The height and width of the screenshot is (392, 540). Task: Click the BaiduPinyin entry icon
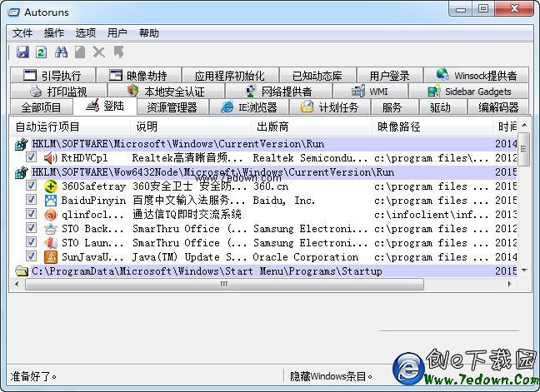(51, 201)
